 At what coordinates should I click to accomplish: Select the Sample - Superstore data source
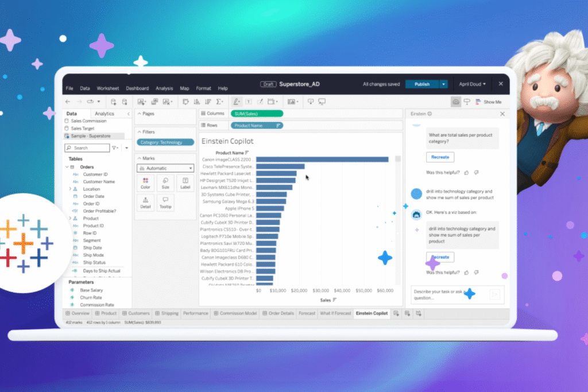coord(94,136)
